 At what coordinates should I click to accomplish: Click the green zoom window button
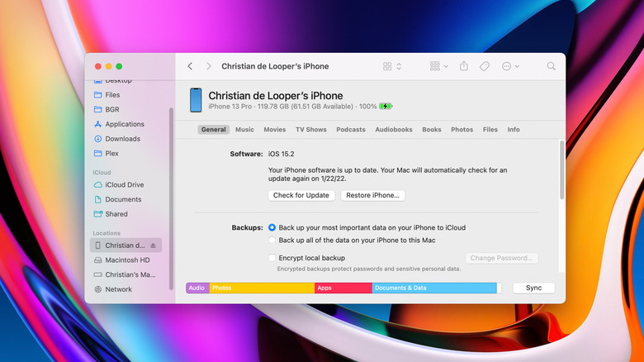tap(119, 66)
